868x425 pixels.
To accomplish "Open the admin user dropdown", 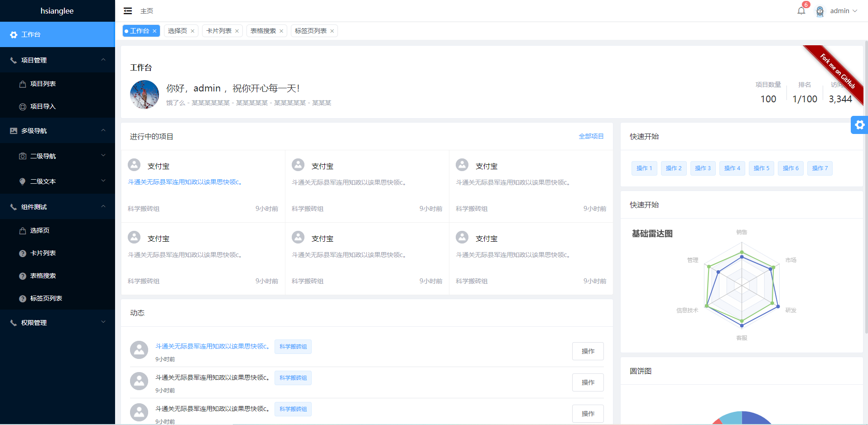I will (x=844, y=11).
